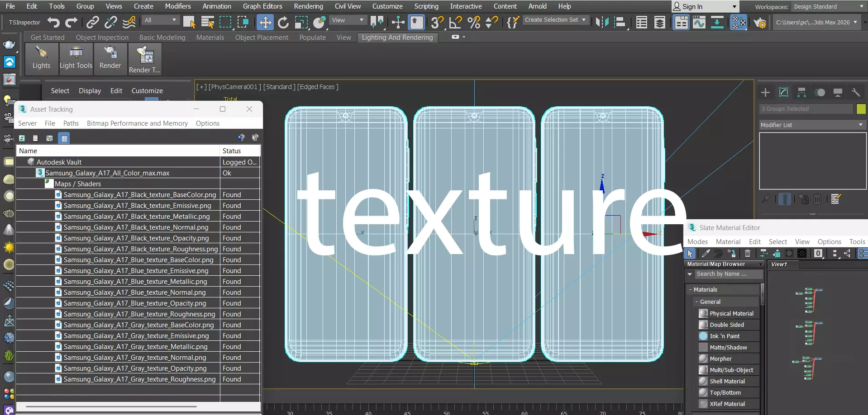Viewport: 868px width, 415px height.
Task: Open the Sign In dropdown
Action: point(705,6)
